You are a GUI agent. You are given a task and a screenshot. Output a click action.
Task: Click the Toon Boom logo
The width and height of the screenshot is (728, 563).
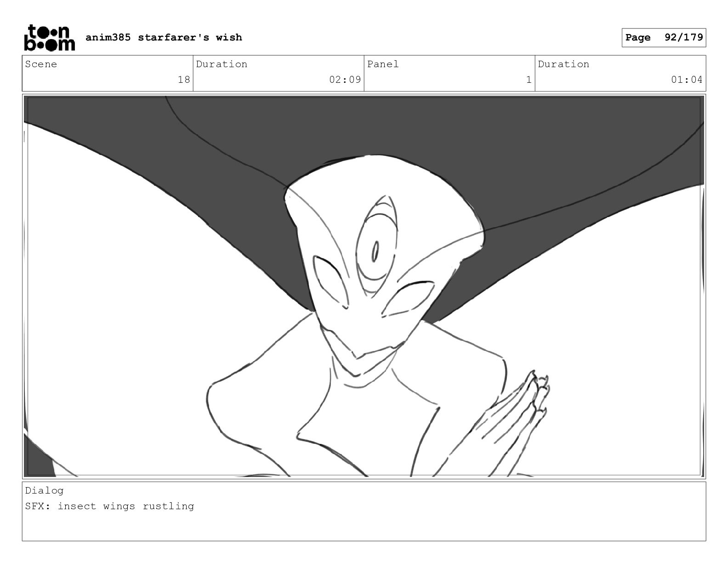pos(49,37)
